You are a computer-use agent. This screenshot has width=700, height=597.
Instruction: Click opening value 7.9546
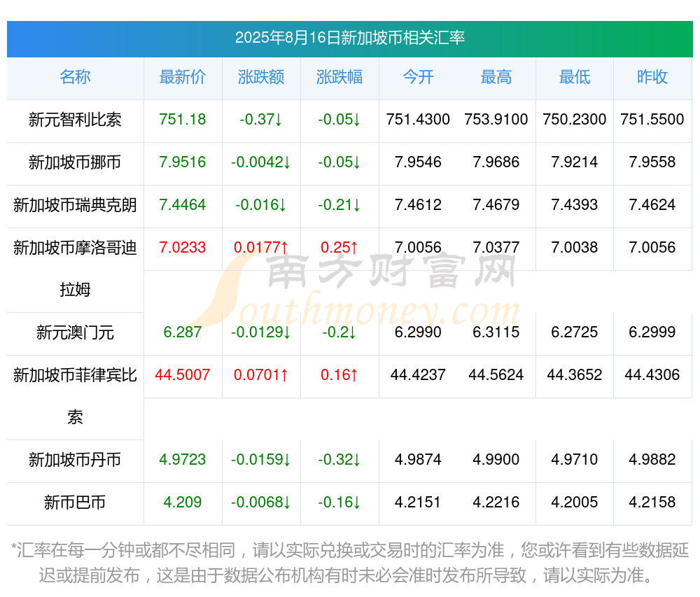coord(418,162)
